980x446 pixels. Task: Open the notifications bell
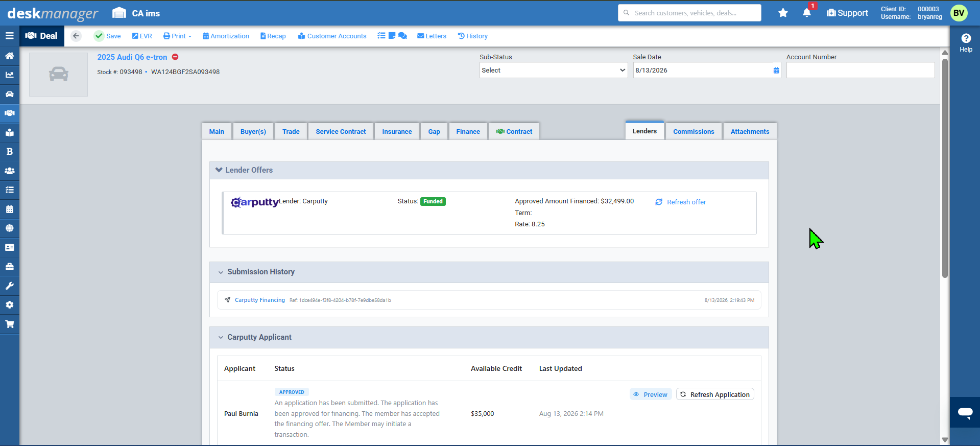pyautogui.click(x=807, y=13)
